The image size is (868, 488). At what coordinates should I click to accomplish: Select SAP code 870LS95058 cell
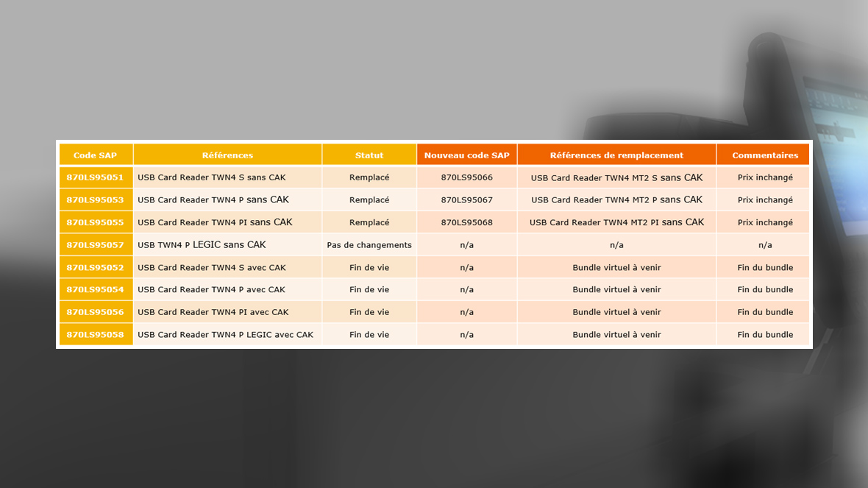[x=96, y=335]
